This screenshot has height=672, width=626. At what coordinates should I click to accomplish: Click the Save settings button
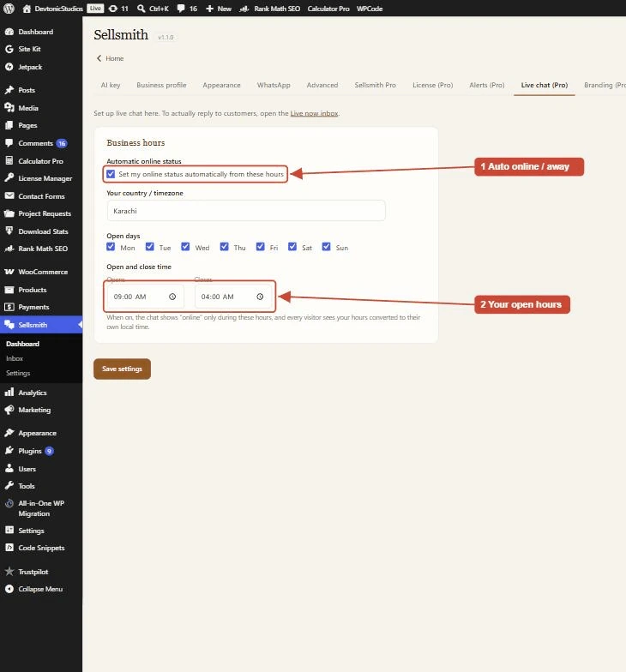coord(122,369)
